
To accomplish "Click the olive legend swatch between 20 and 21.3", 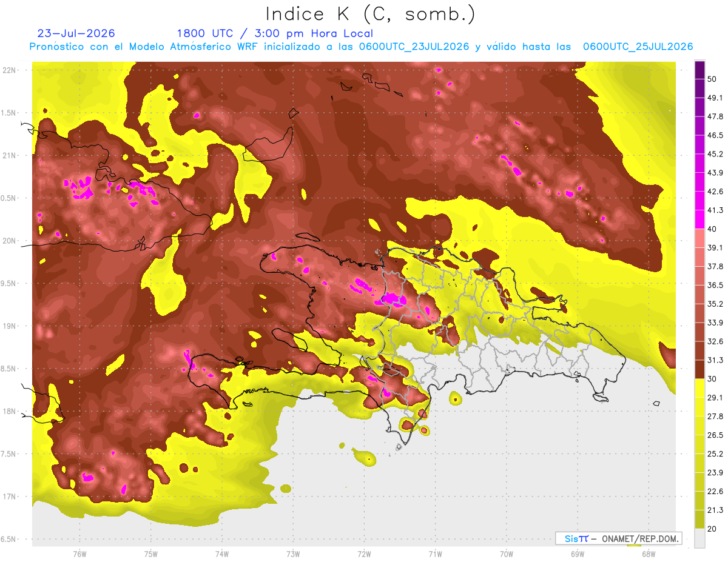I will (x=699, y=520).
